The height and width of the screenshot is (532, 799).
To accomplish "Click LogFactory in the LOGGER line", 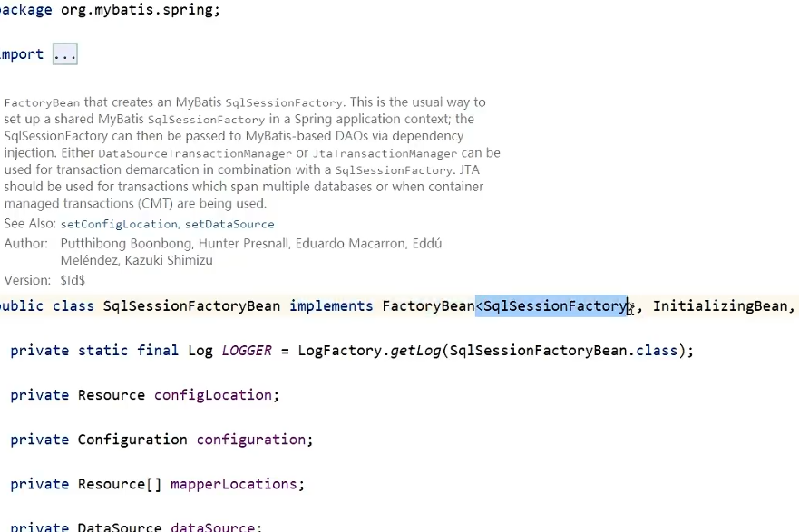I will (339, 351).
